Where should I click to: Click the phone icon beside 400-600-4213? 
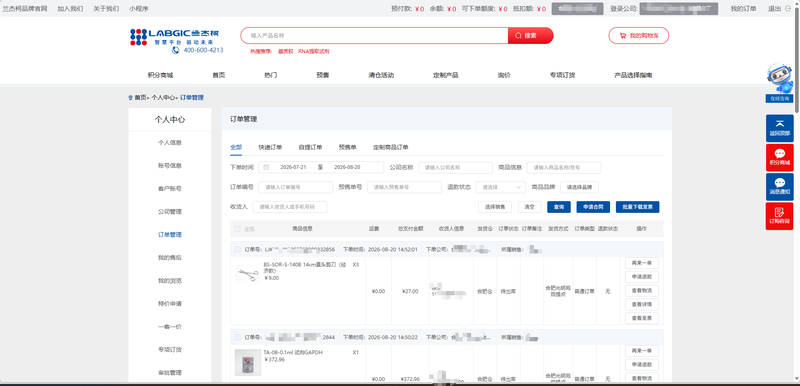(176, 50)
